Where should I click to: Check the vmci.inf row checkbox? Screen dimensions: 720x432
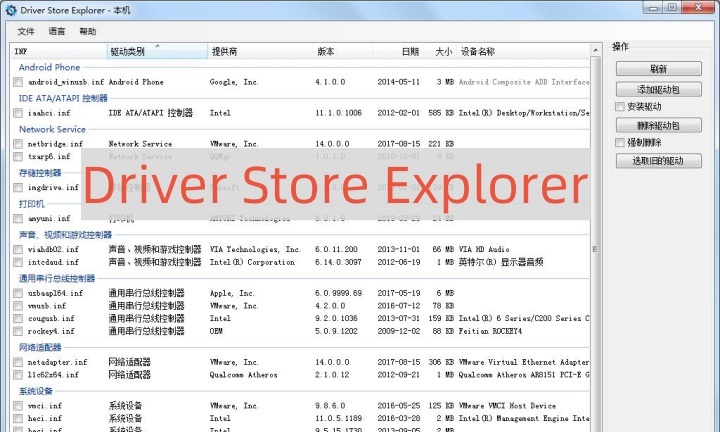[x=18, y=406]
